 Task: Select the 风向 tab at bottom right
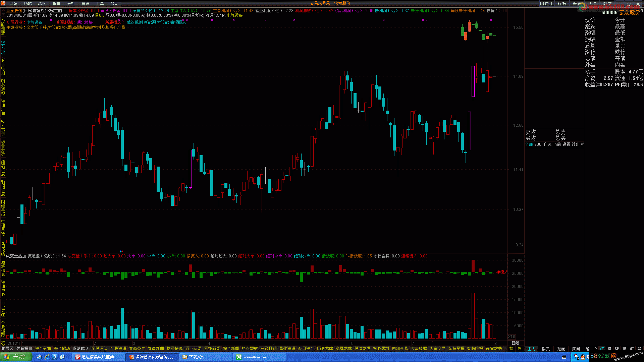(x=576, y=349)
